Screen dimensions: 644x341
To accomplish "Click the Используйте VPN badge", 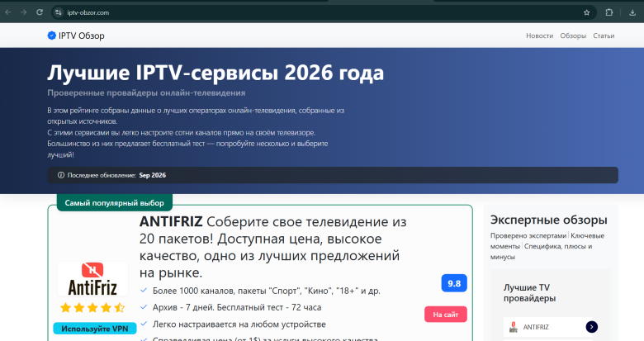I will [95, 329].
